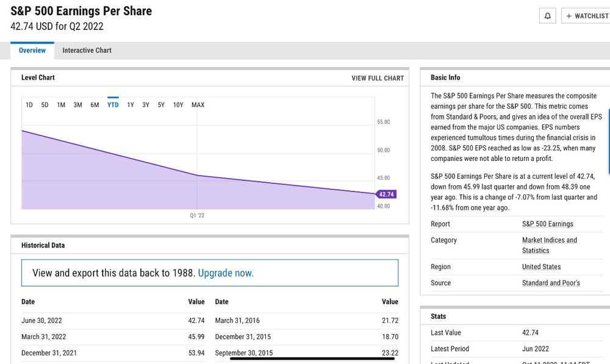Viewport: 610px width, 364px height.
Task: Select the 1D chart range
Action: tap(29, 105)
